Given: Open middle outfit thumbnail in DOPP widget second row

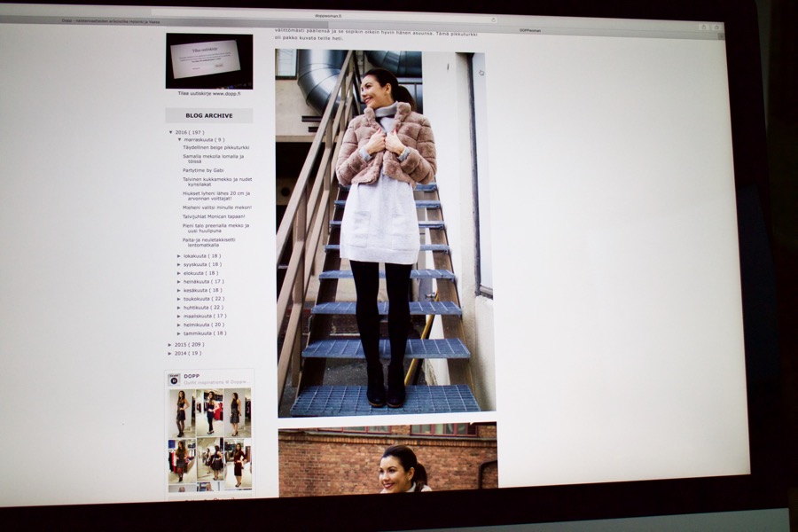Looking at the screenshot, I should (209, 461).
